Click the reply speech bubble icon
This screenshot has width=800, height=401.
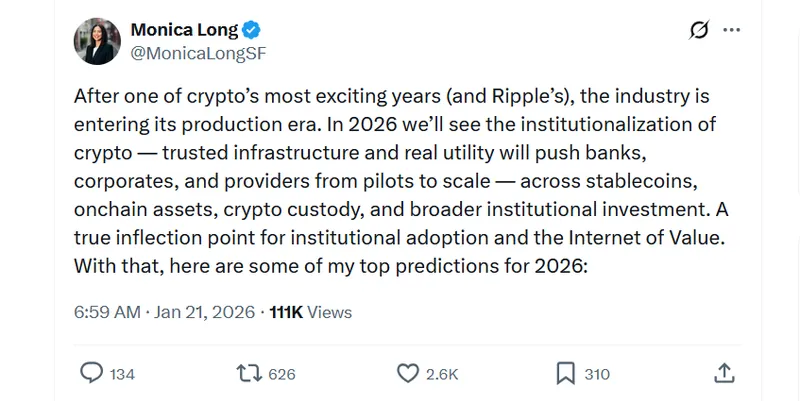pyautogui.click(x=91, y=373)
